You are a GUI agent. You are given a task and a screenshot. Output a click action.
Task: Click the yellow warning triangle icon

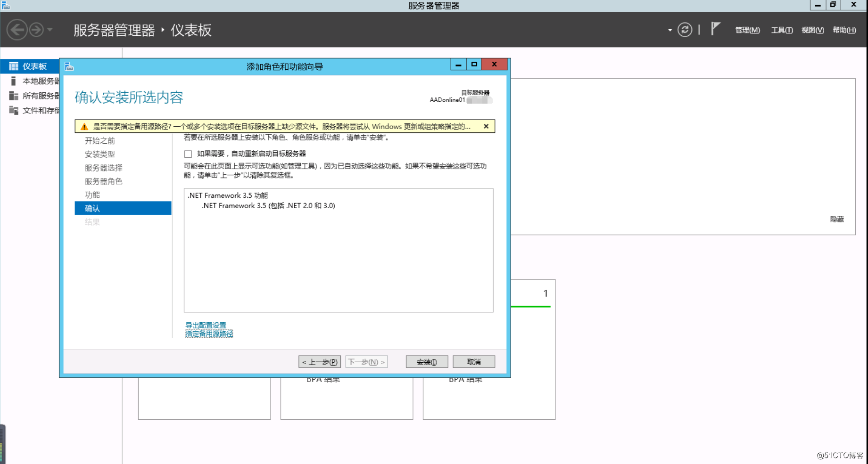[84, 126]
